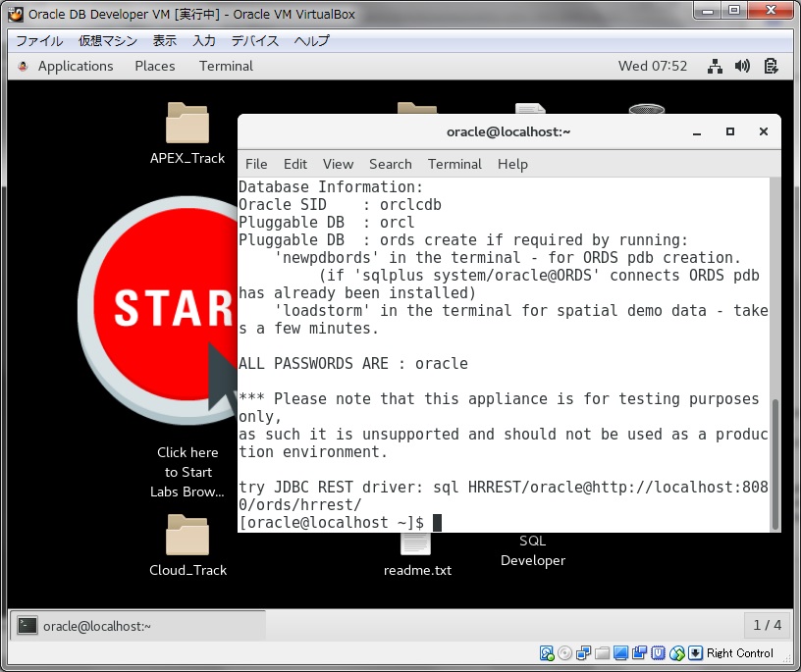The image size is (801, 672).
Task: Click the VirtualBox keyboard capture arrow indicator
Action: [695, 653]
